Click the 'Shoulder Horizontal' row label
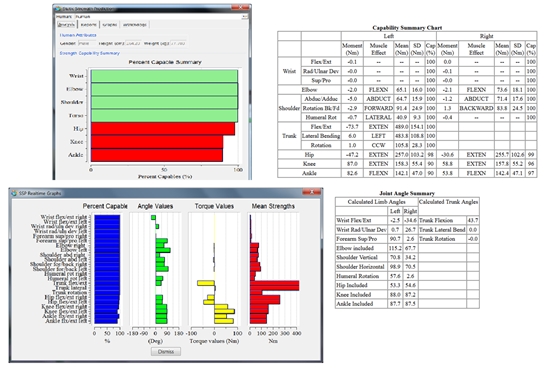Viewport: 545px width, 372px height. (360, 267)
